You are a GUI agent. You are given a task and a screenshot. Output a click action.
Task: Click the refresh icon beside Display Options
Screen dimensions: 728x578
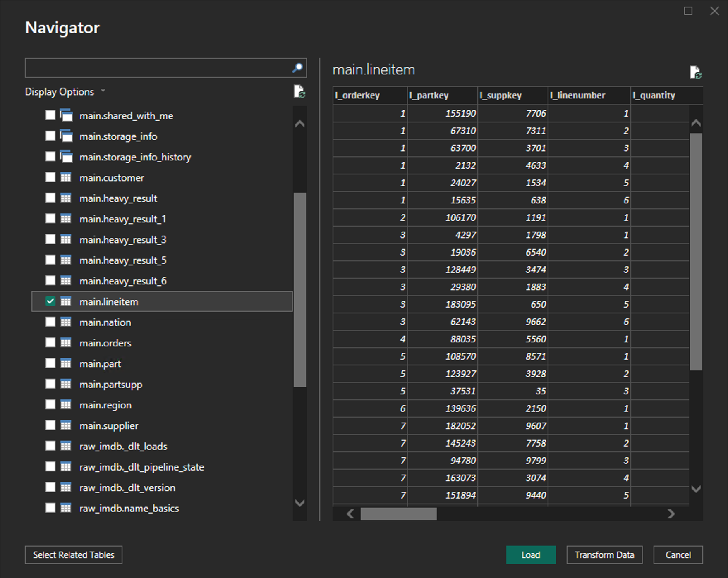pyautogui.click(x=299, y=91)
